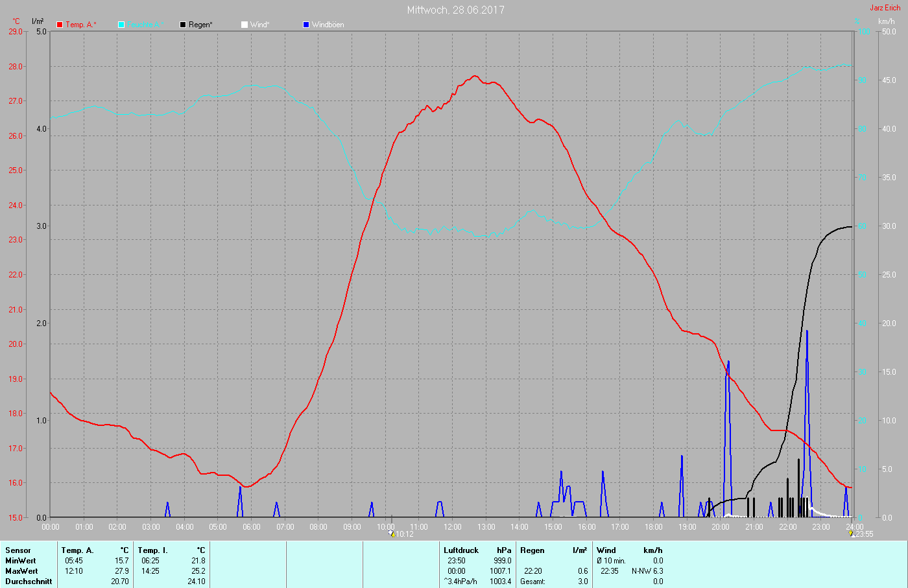Click the black Regen legend swatch
The height and width of the screenshot is (588, 908).
[x=183, y=25]
